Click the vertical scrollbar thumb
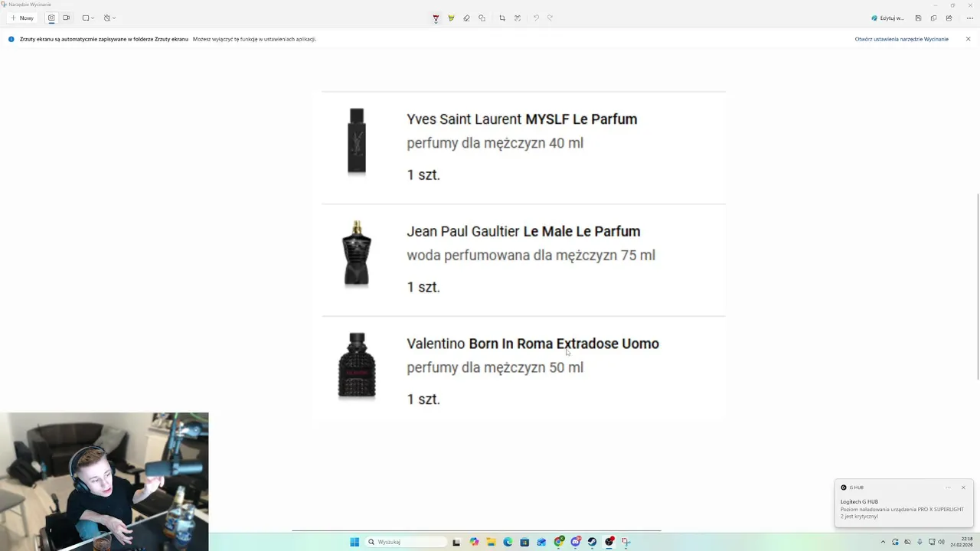This screenshot has width=980, height=551. click(x=978, y=287)
